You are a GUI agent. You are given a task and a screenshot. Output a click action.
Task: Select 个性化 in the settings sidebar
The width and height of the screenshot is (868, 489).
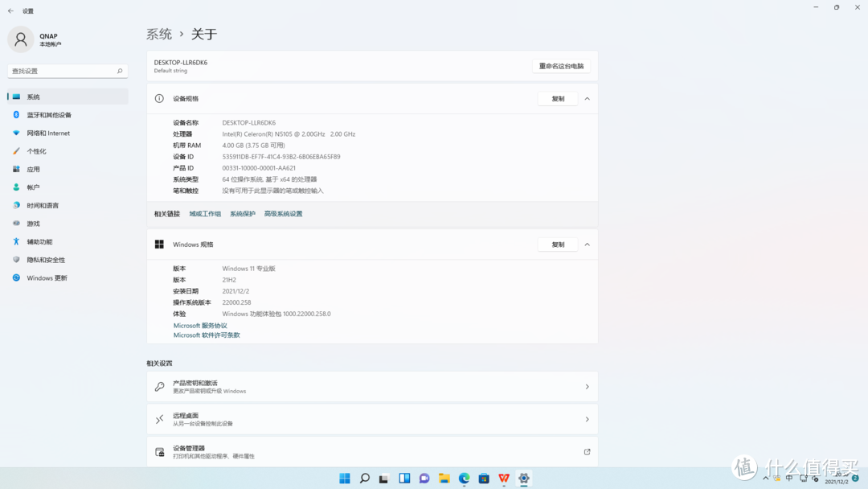pyautogui.click(x=40, y=150)
